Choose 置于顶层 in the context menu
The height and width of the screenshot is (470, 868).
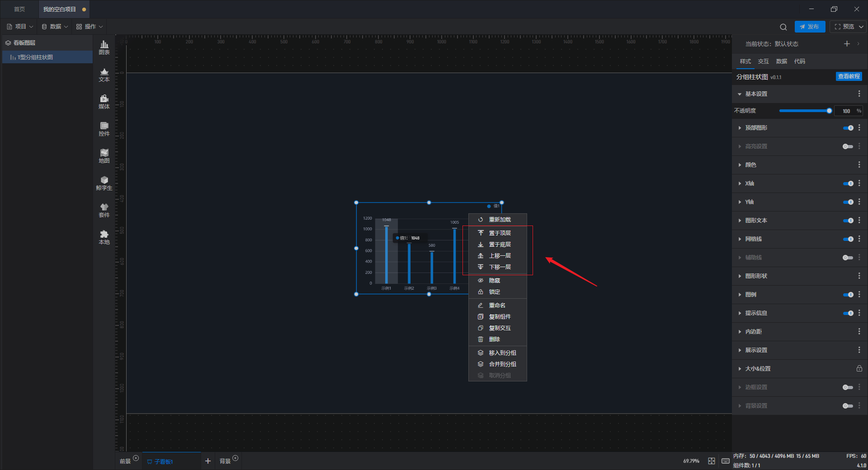click(498, 233)
